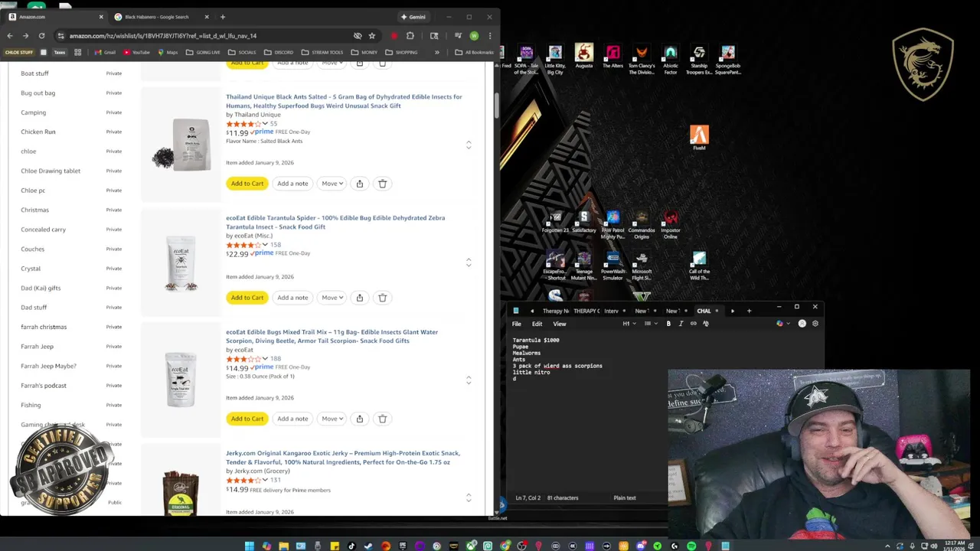Image resolution: width=980 pixels, height=551 pixels.
Task: Select the Camping list in the sidebar
Action: [x=34, y=112]
